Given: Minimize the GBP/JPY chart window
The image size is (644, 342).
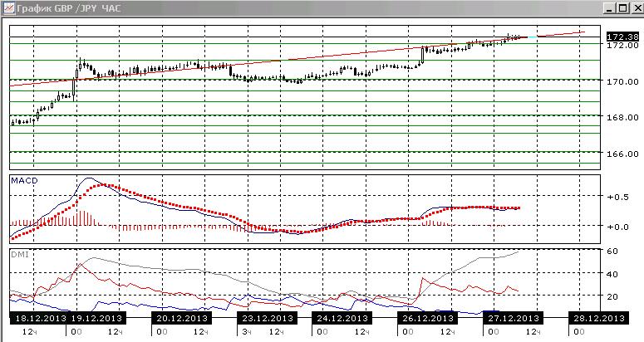Looking at the screenshot, I should coord(610,8).
